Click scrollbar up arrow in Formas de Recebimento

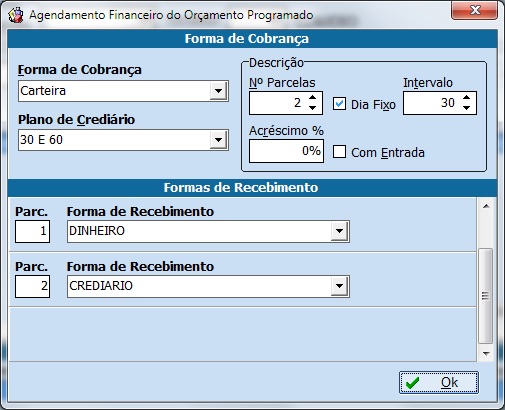(x=486, y=206)
